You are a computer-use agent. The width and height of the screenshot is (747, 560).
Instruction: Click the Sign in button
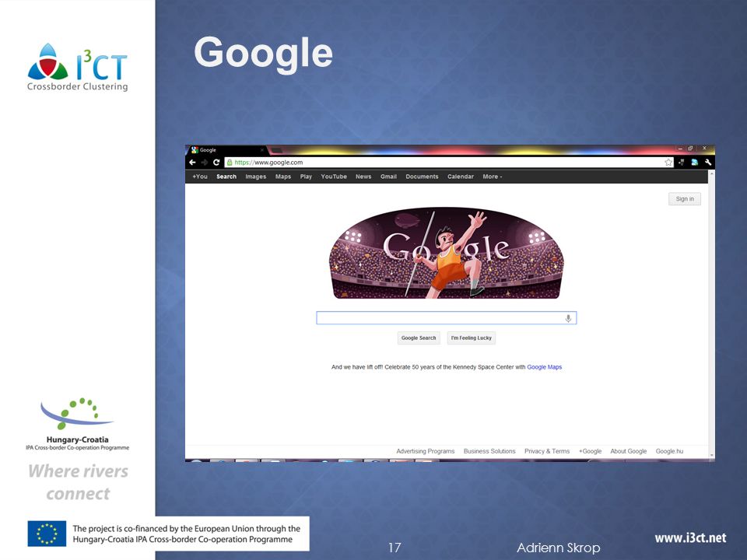[x=685, y=199]
